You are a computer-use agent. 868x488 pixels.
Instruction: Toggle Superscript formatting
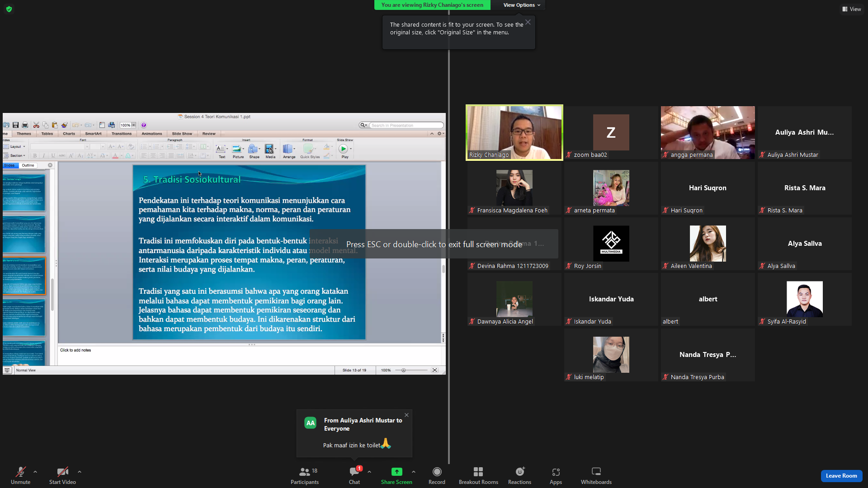(71, 156)
